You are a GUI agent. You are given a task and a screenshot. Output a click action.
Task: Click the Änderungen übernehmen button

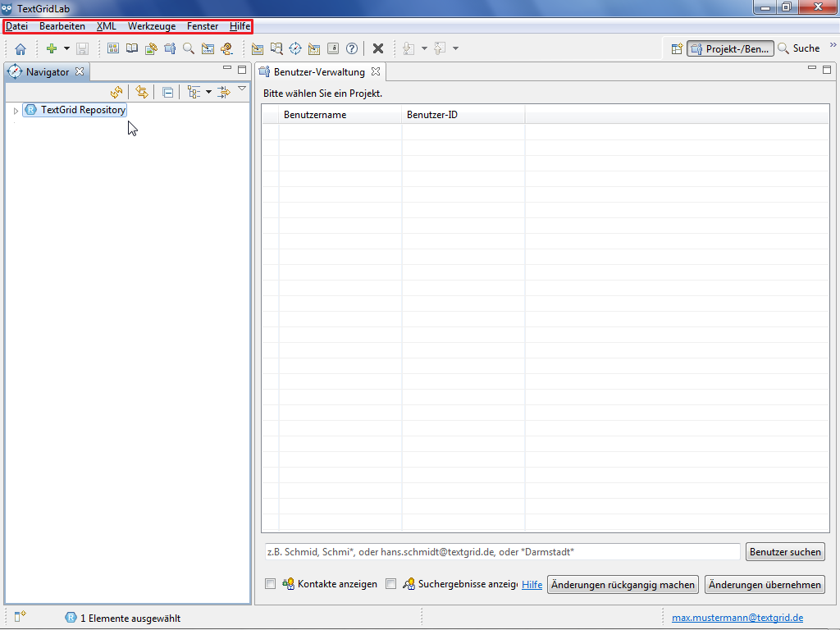click(765, 585)
